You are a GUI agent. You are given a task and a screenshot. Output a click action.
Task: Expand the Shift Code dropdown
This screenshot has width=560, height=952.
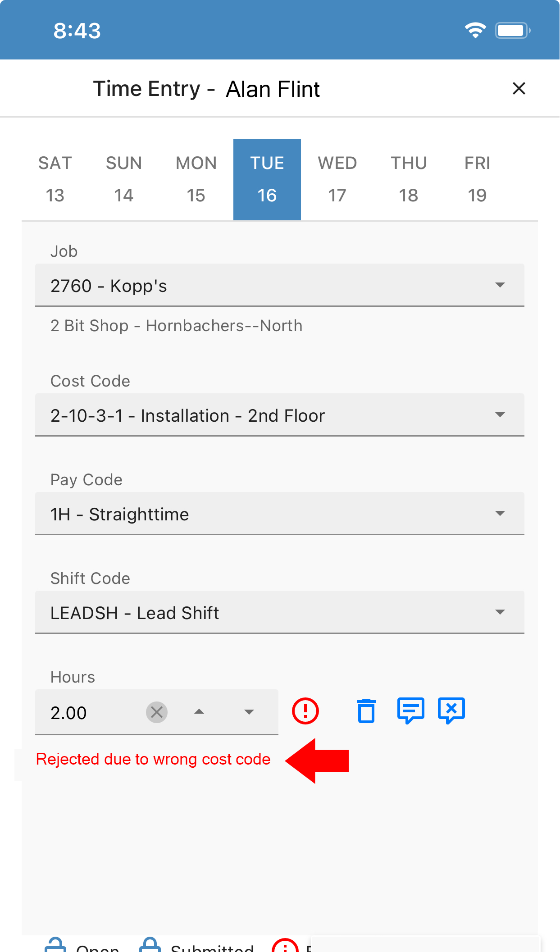(x=279, y=612)
